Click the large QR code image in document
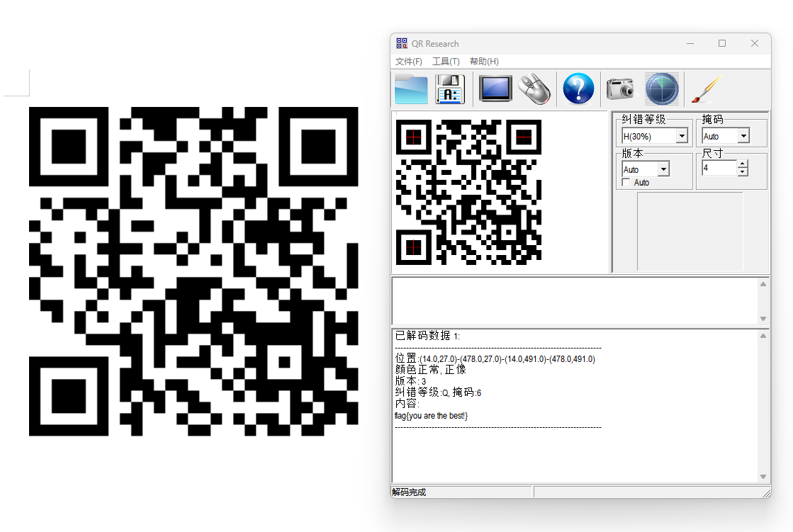 [x=193, y=271]
